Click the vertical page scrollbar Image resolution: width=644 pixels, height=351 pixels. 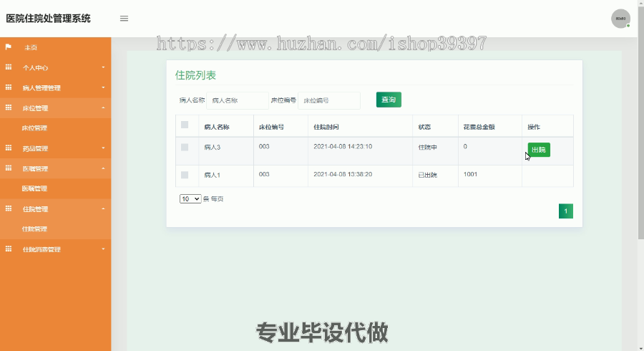pos(640,123)
